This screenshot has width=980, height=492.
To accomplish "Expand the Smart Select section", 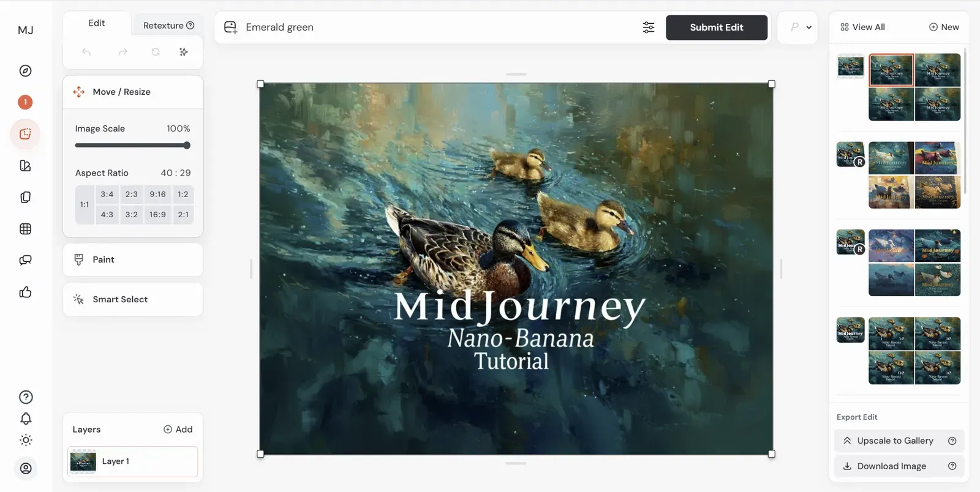I will [x=133, y=299].
